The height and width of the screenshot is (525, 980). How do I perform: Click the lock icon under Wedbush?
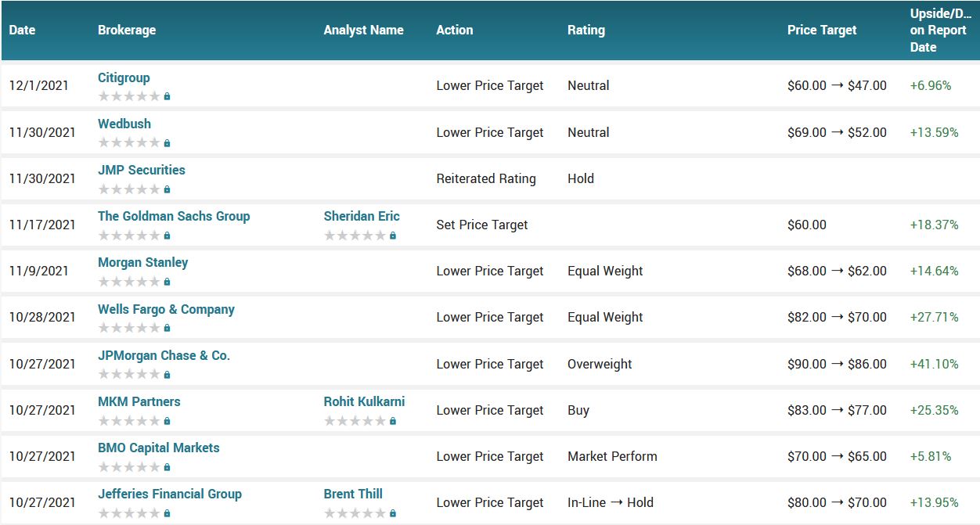point(167,142)
